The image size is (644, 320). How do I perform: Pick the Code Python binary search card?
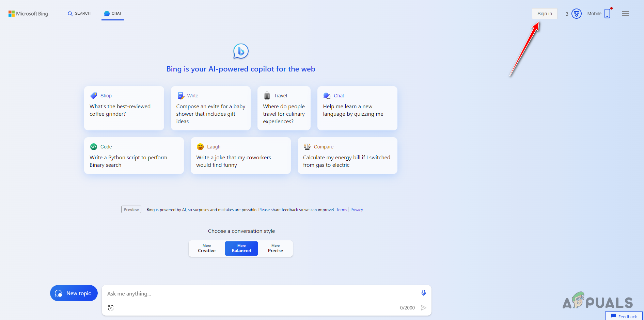click(x=134, y=156)
